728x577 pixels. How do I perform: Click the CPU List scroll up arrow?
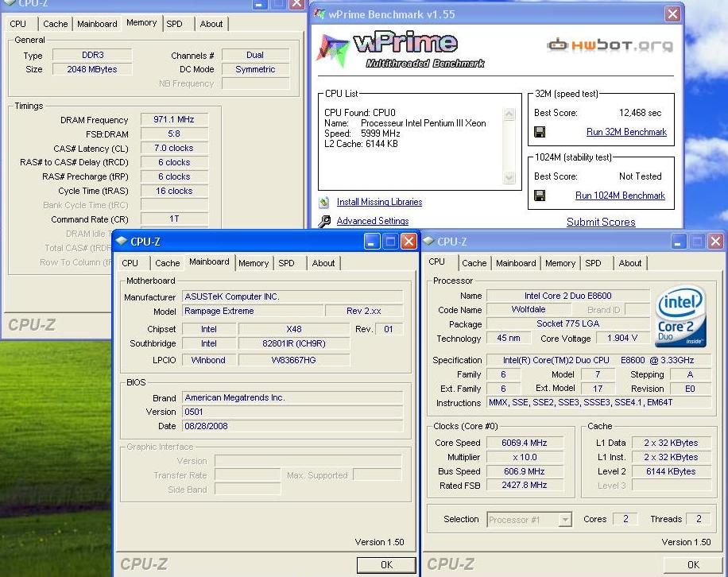[x=509, y=114]
